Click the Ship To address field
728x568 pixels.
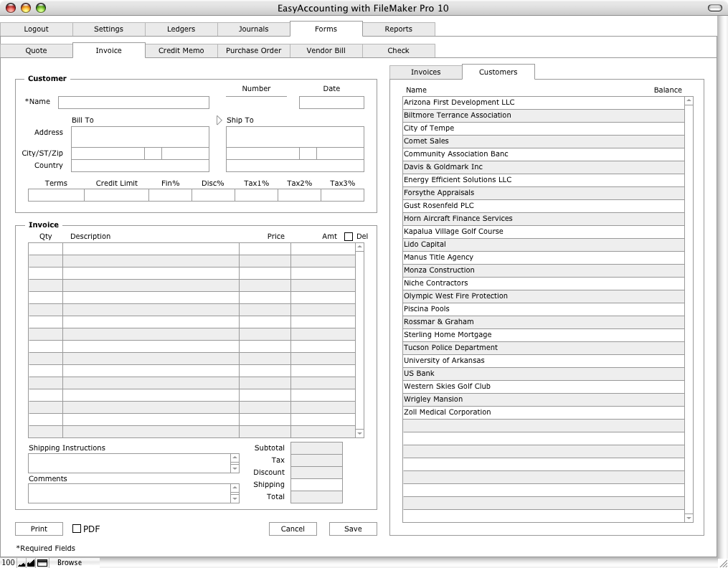coord(296,137)
